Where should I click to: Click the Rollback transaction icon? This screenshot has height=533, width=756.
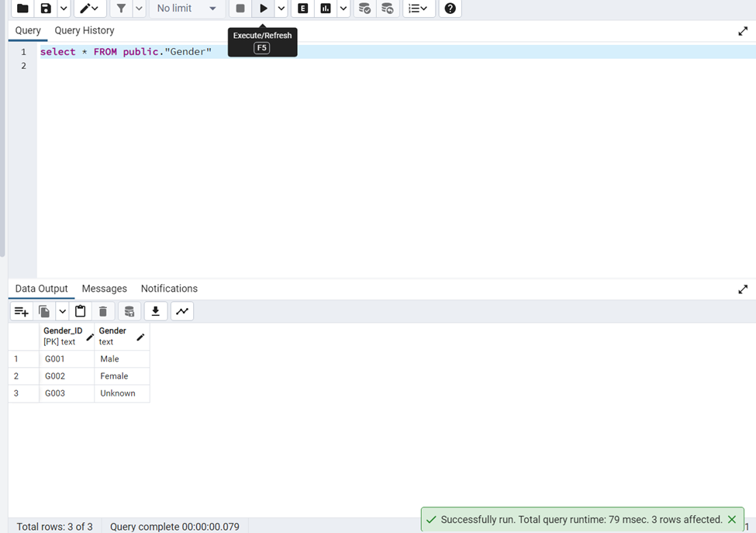(388, 9)
